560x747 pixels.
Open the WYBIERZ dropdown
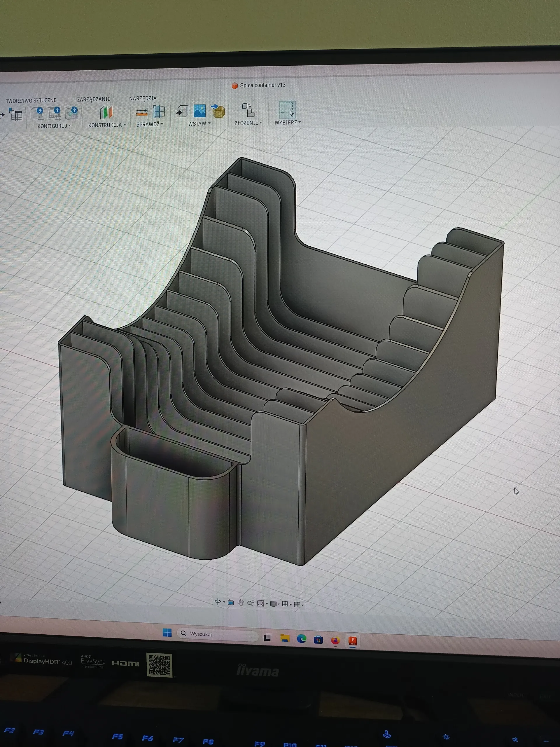(288, 122)
